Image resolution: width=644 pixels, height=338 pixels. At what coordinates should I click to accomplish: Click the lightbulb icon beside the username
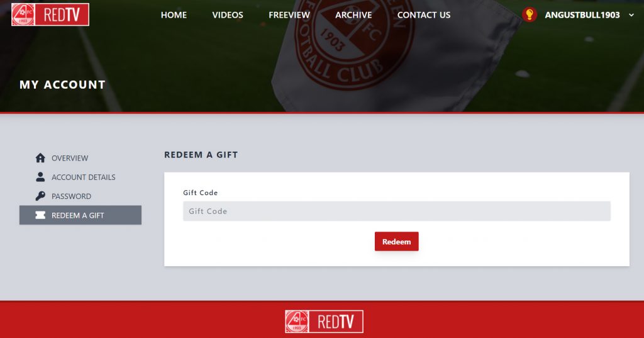point(530,15)
